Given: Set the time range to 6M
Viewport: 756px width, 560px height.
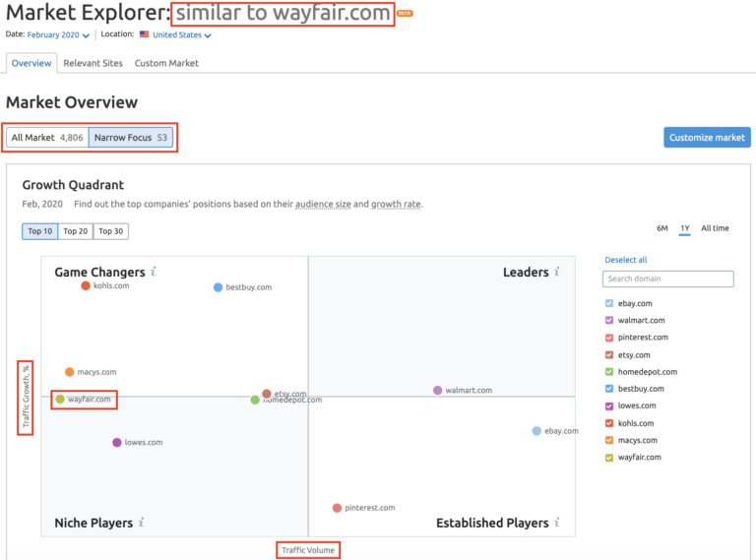Looking at the screenshot, I should click(661, 228).
